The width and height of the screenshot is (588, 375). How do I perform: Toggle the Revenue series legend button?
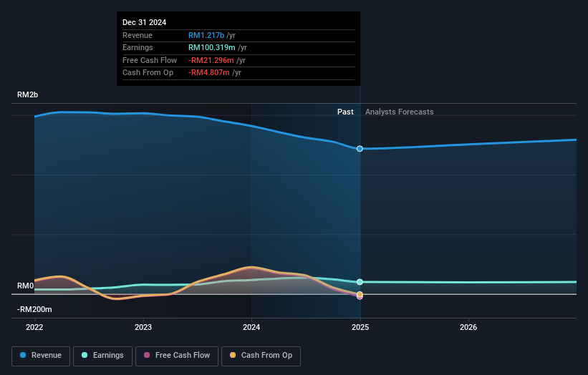41,356
